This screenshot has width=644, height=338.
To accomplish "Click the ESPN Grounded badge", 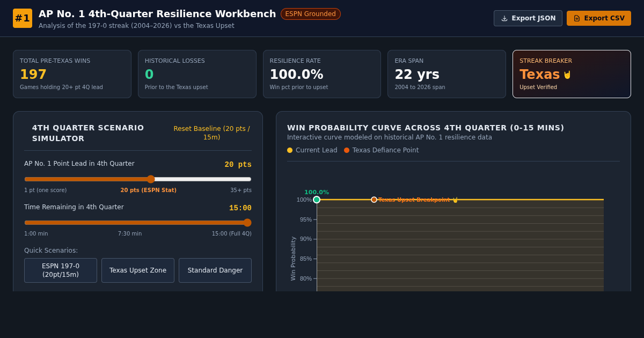I will 311,14.
